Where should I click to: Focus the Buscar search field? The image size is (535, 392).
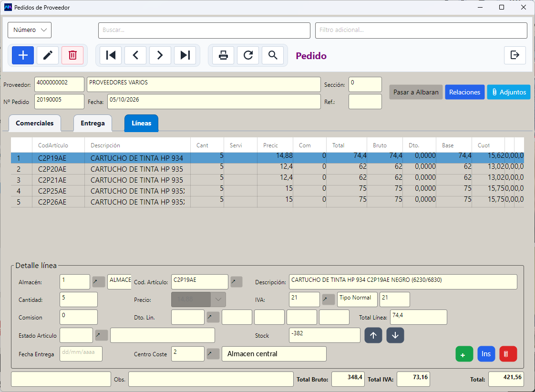204,31
